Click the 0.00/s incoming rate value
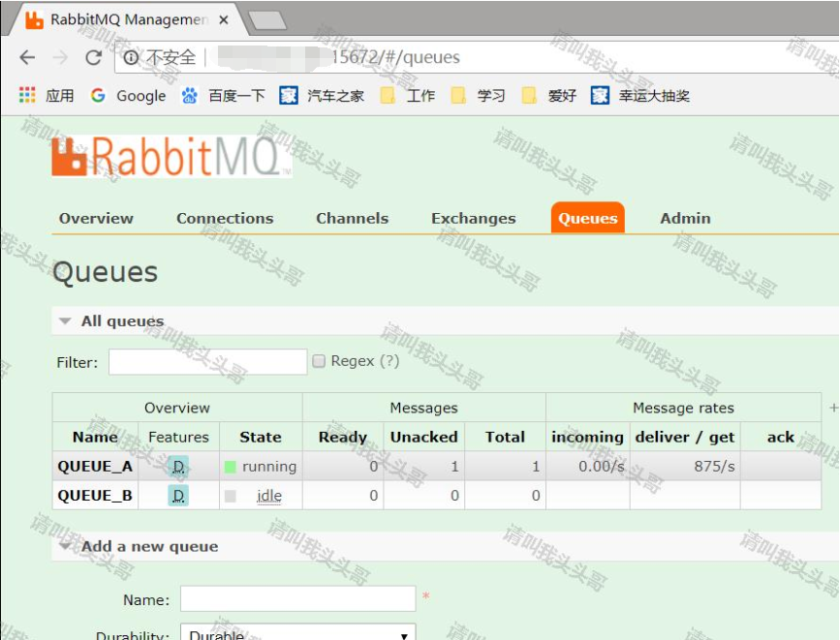Image resolution: width=840 pixels, height=640 pixels. (x=601, y=467)
